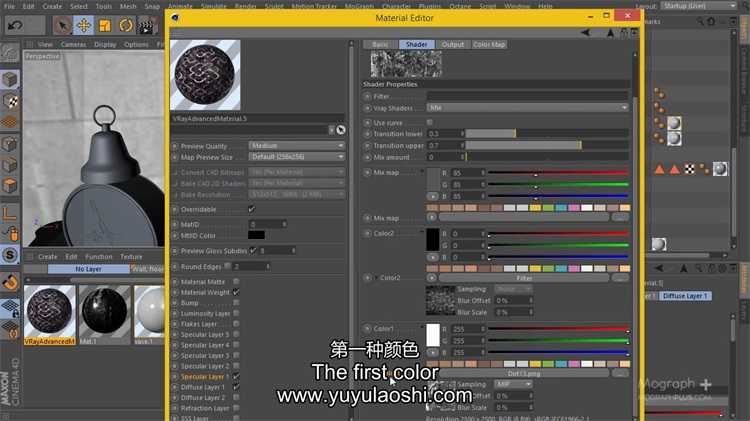Toggle the Preview Gloss Subdivs checkbox
The width and height of the screenshot is (750, 421).
pos(253,250)
